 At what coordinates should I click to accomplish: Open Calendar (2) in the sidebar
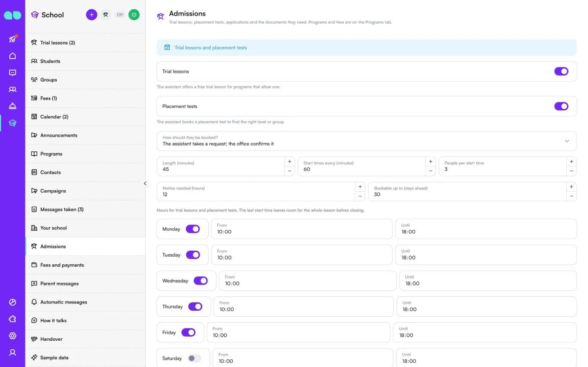85,117
